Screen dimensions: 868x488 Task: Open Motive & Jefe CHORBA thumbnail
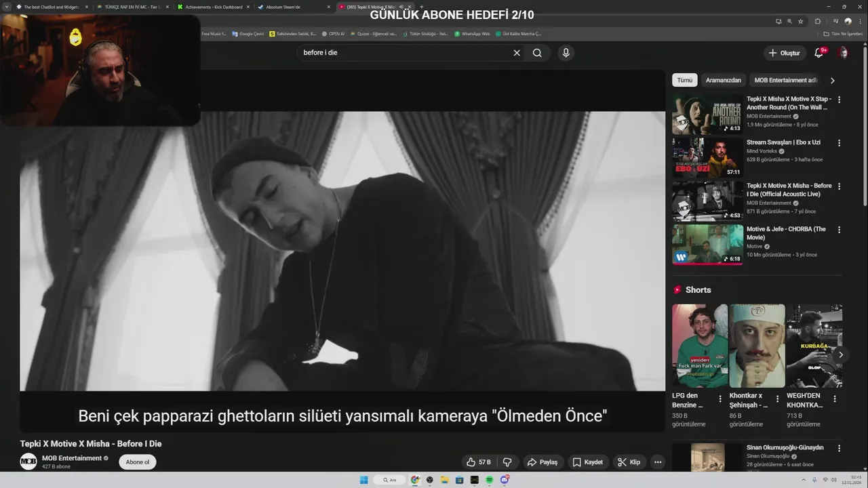point(707,245)
